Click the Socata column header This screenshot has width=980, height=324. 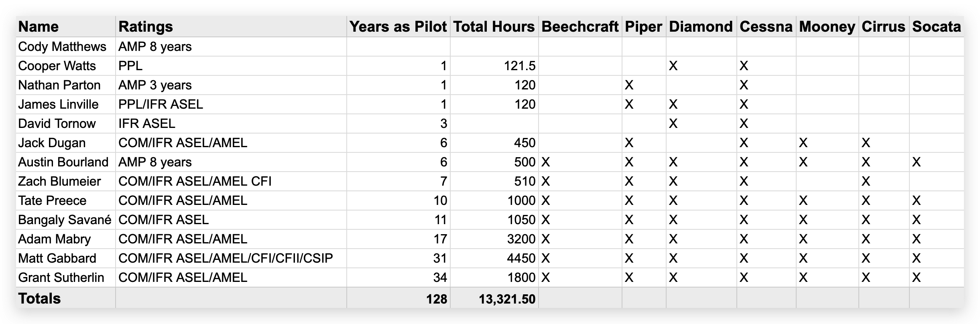937,26
